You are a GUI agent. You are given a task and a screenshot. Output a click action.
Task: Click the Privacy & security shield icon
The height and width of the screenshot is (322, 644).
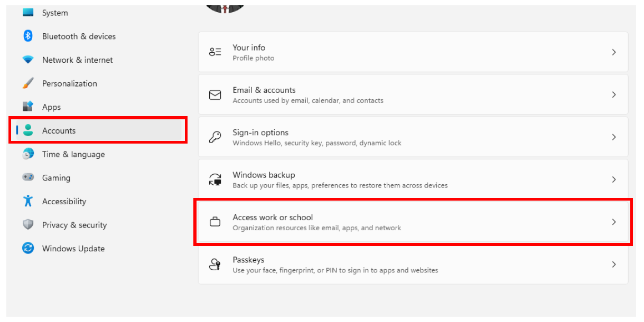coord(28,225)
